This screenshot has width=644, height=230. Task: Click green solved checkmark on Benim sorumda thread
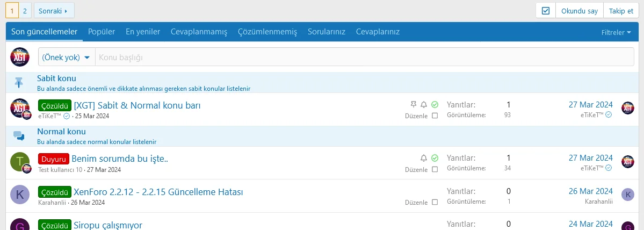[435, 158]
